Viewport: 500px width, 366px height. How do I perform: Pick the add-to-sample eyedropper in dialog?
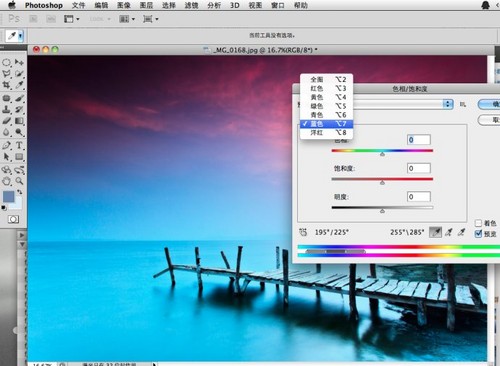449,232
